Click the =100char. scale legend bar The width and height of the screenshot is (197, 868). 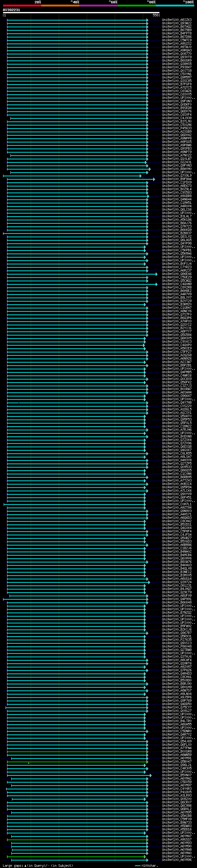pyautogui.click(x=137, y=866)
